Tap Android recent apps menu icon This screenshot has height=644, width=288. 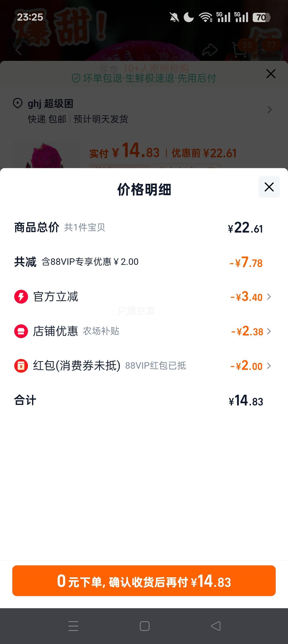(x=73, y=626)
